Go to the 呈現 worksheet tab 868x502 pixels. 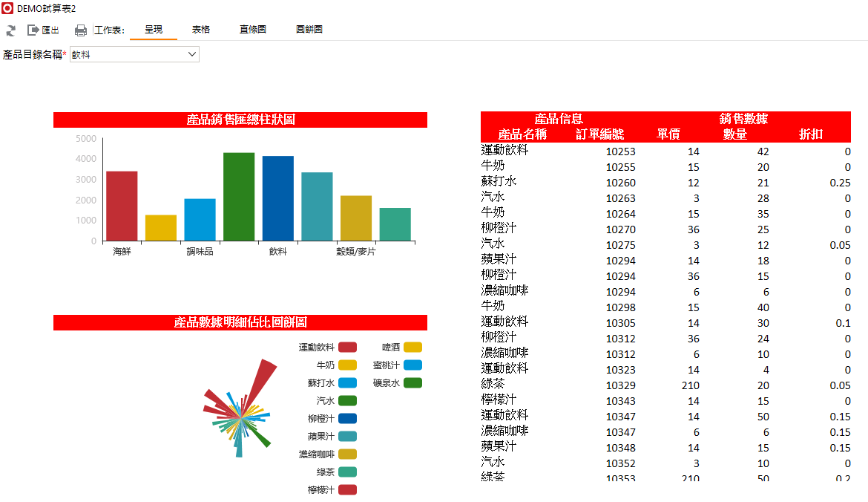[154, 30]
